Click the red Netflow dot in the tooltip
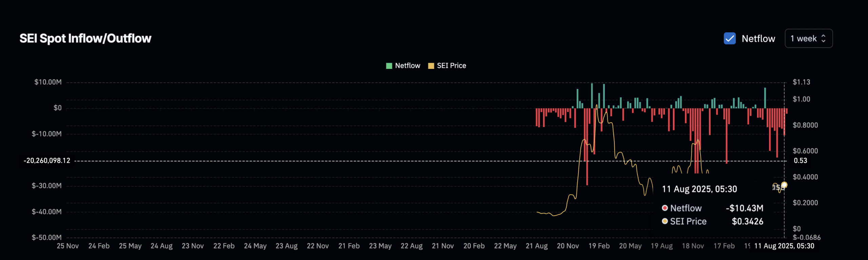 click(x=665, y=208)
